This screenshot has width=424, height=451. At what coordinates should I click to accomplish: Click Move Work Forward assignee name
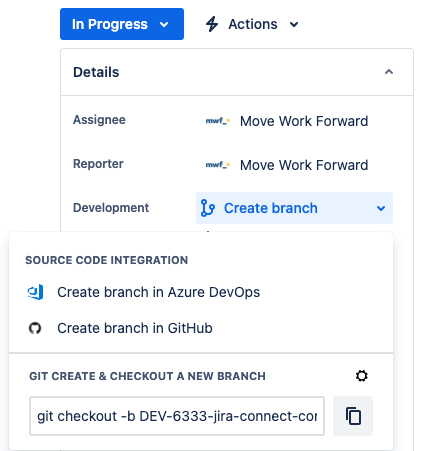coord(304,121)
